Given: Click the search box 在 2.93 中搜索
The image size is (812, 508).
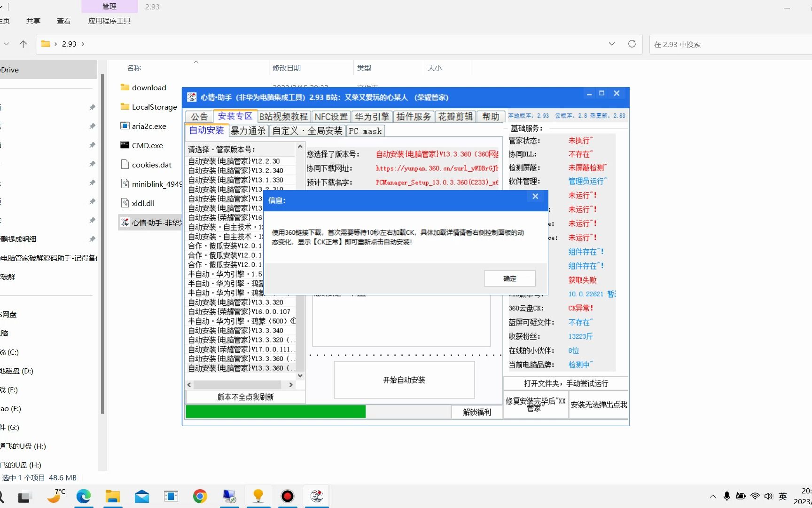Looking at the screenshot, I should (730, 44).
